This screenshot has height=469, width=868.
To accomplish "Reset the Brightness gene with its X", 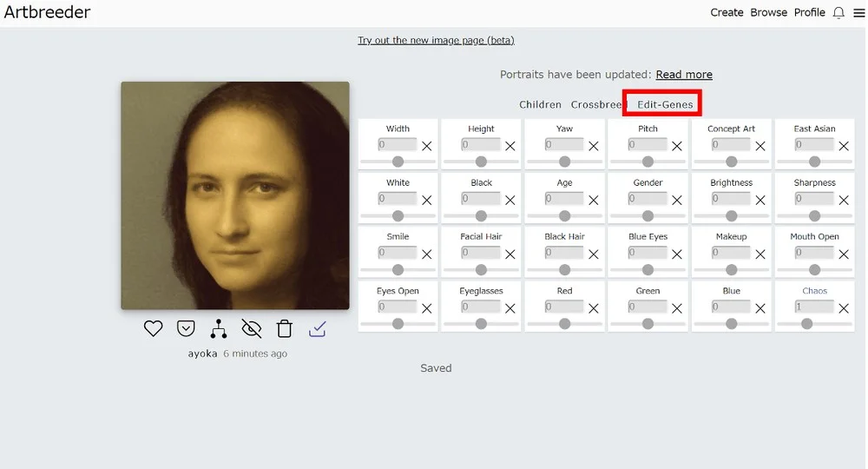I will [760, 200].
